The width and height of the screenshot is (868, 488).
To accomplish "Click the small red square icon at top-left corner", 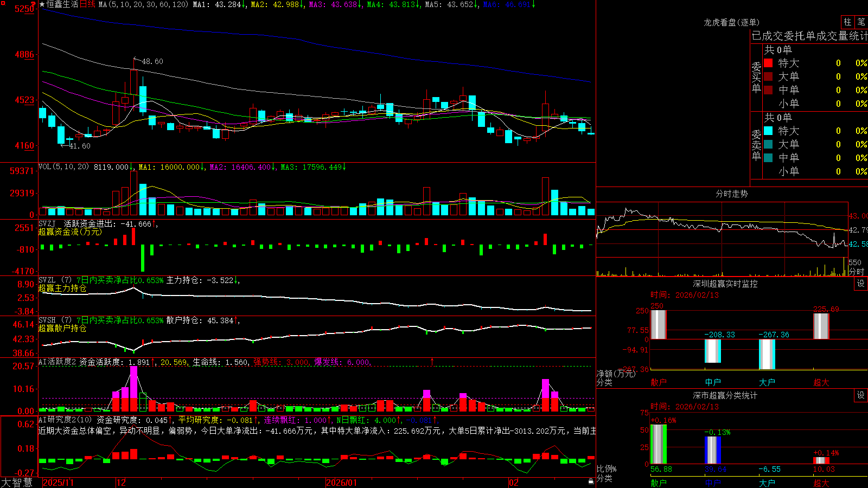I will pyautogui.click(x=2, y=2).
